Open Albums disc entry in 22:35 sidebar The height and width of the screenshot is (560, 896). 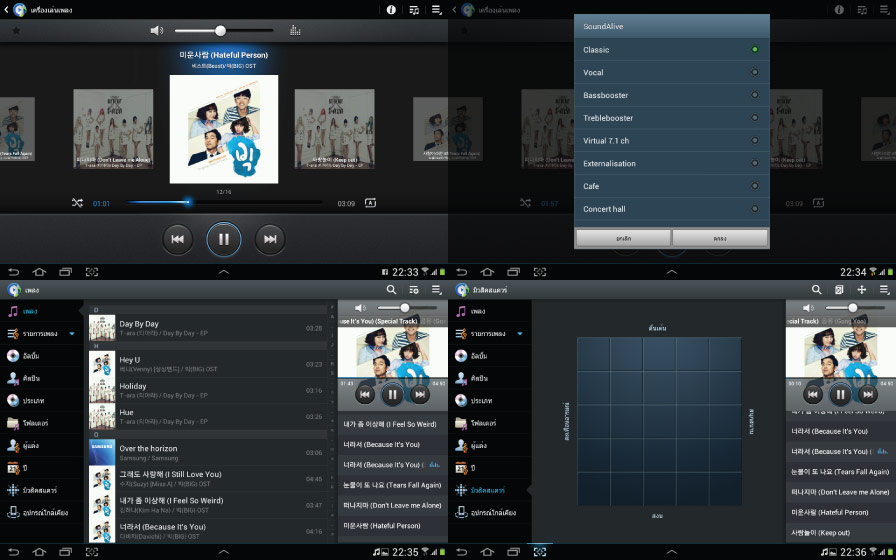(42, 356)
